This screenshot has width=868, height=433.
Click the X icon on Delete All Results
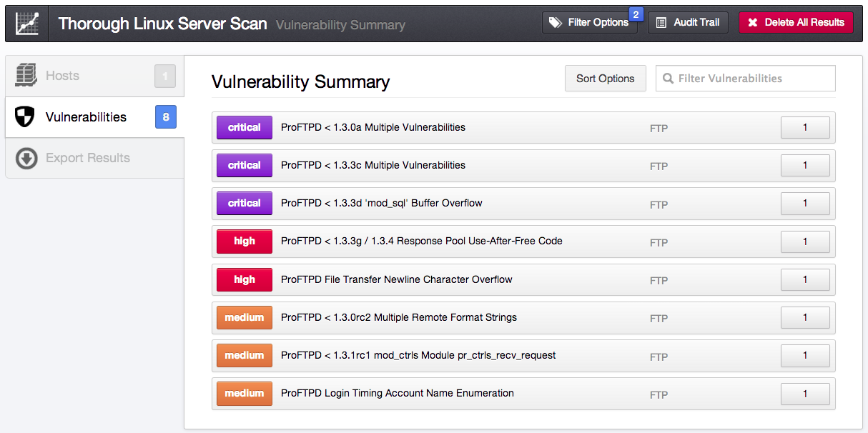coord(753,23)
